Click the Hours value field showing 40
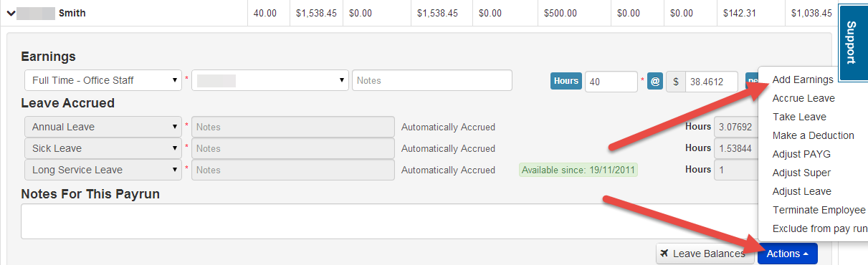Viewport: 868px width, 265px height. point(611,82)
